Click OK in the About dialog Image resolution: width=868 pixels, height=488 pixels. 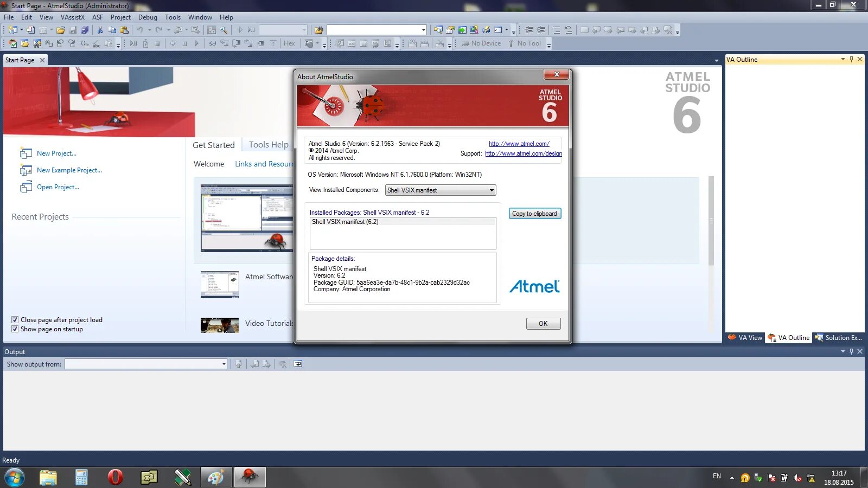pos(543,324)
